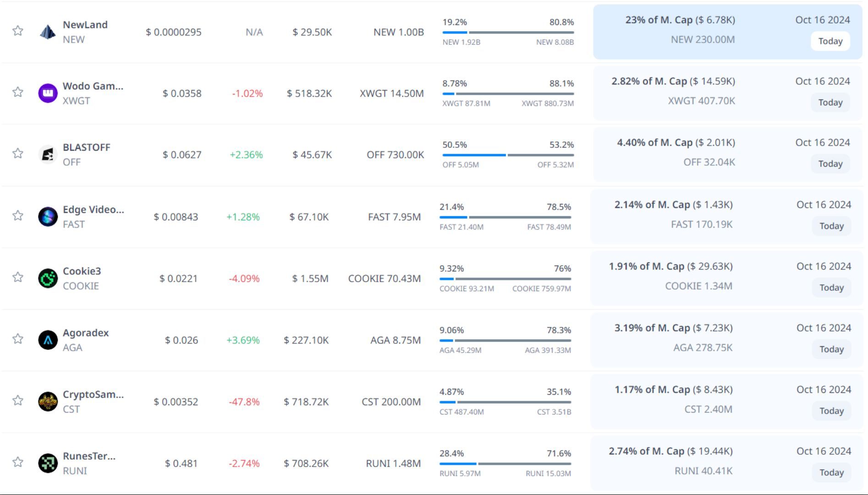Image resolution: width=868 pixels, height=495 pixels.
Task: Add RunesTerminal to watchlist with star
Action: (x=18, y=462)
